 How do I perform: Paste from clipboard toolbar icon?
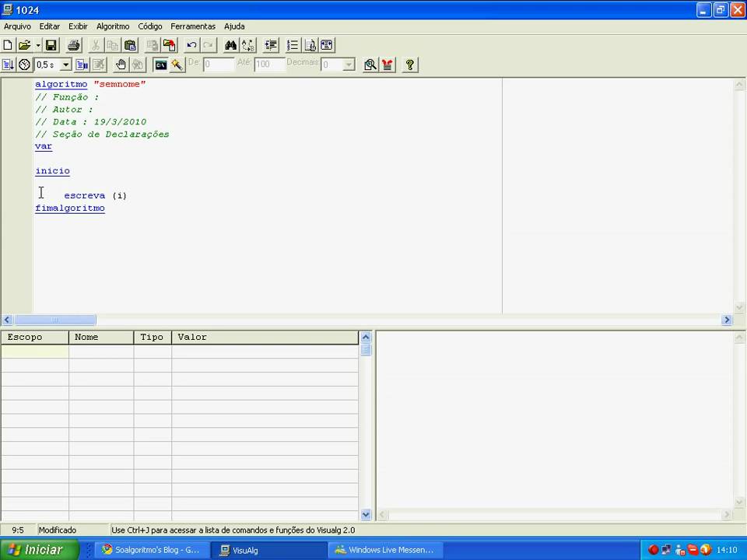tap(130, 45)
